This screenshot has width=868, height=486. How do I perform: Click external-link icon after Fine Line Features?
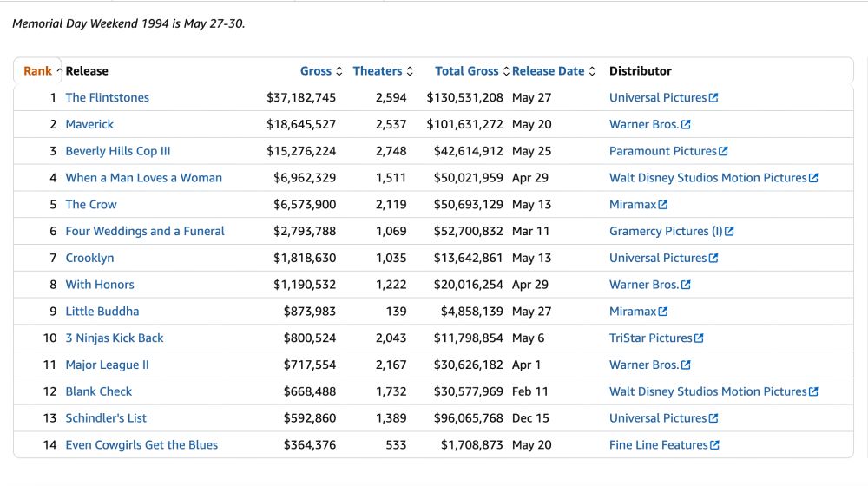click(714, 444)
